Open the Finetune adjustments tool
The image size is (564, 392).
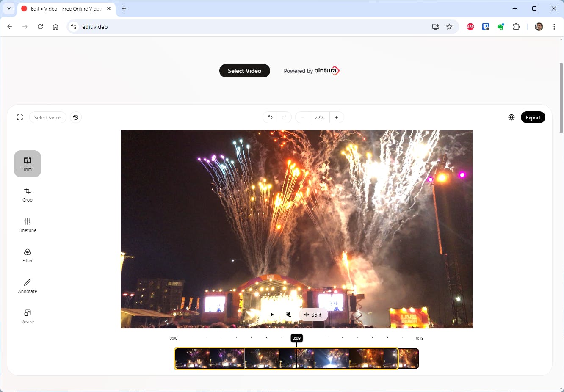28,225
